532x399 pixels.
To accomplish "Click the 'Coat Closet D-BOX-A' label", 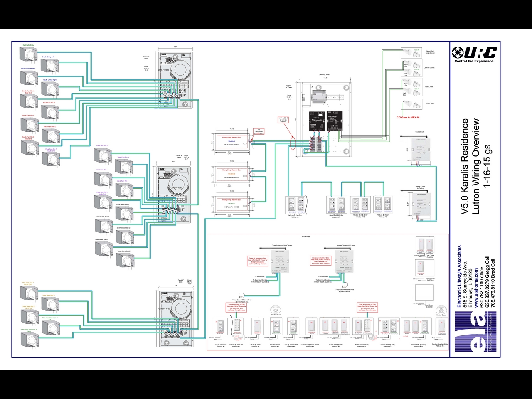I will coord(430,256).
